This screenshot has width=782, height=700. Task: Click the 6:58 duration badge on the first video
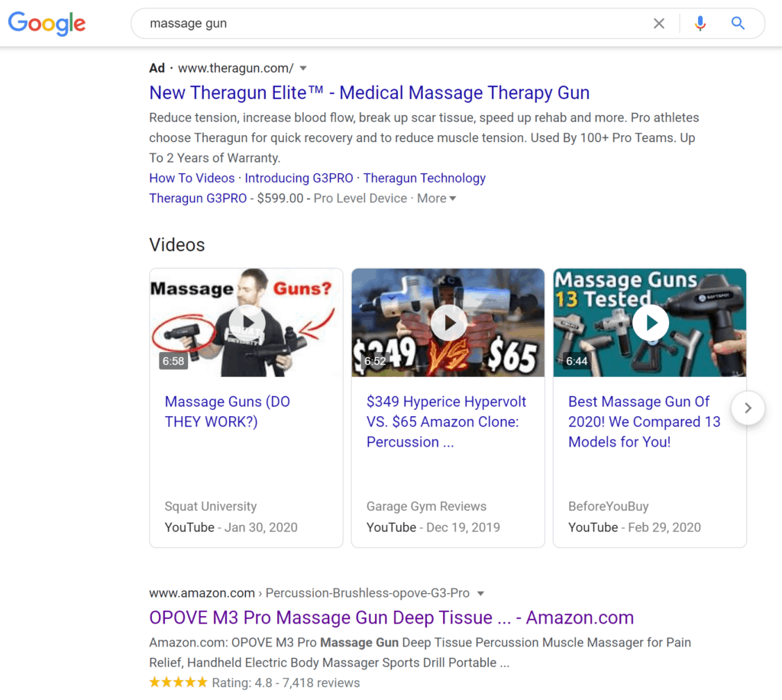[173, 361]
